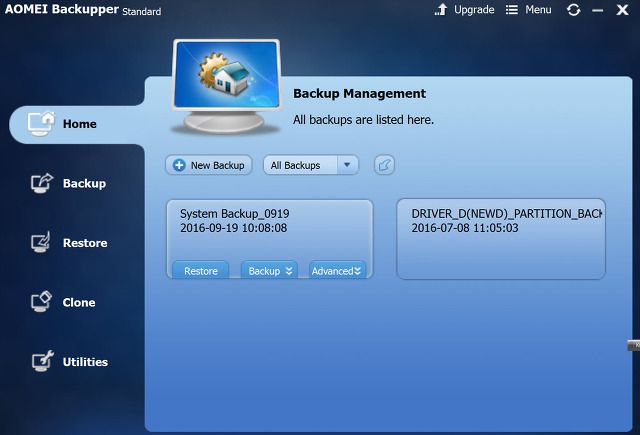Click the plus icon on New Backup
Image resolution: width=640 pixels, height=435 pixels.
(x=179, y=165)
